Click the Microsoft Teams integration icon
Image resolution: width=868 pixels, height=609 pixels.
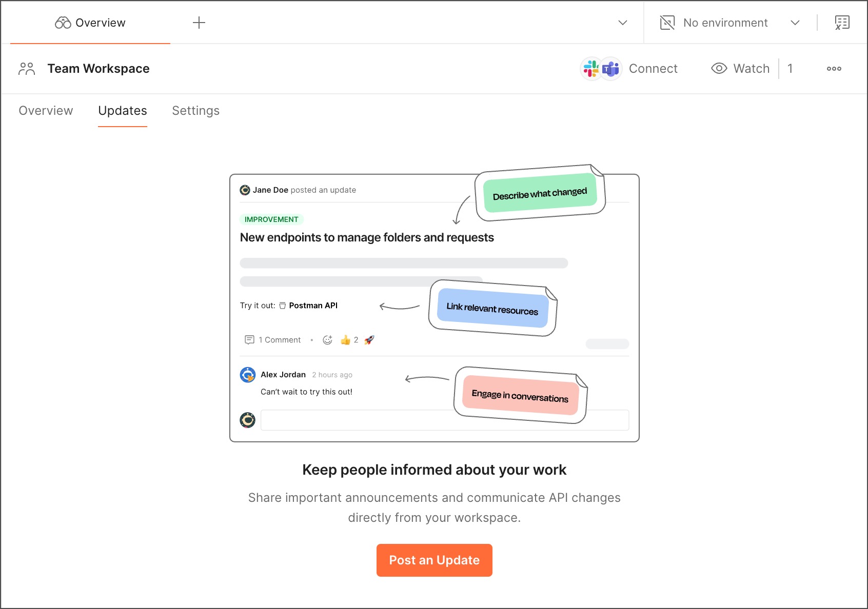point(611,69)
